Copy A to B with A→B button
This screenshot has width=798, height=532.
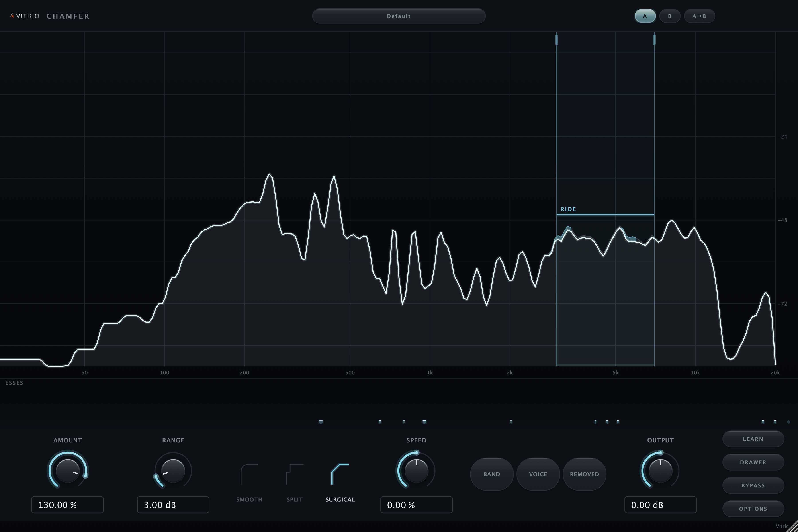pyautogui.click(x=699, y=16)
